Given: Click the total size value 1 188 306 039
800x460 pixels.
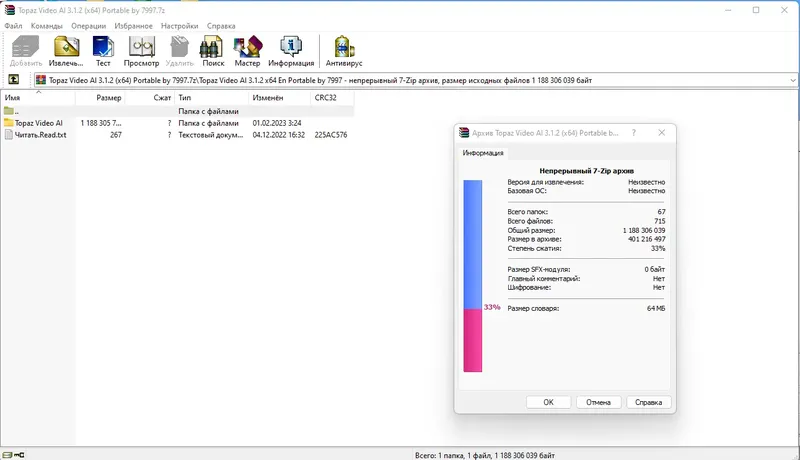Looking at the screenshot, I should [x=644, y=230].
